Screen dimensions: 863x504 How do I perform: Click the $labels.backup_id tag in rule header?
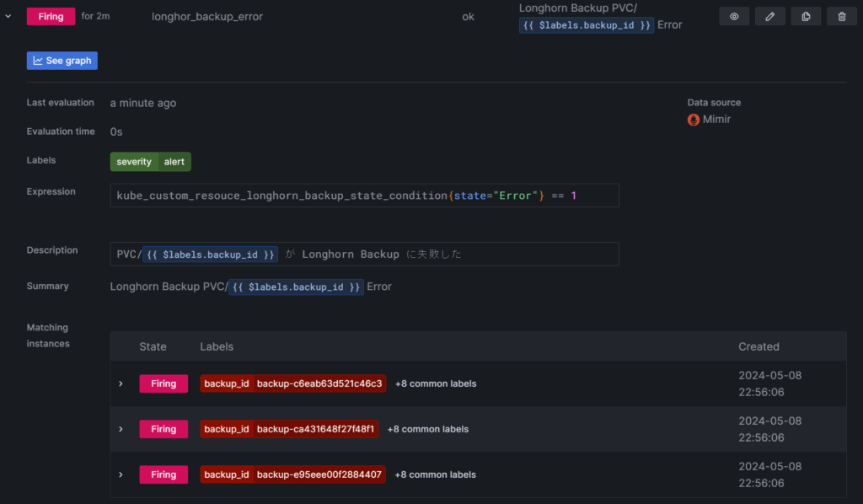pos(587,25)
